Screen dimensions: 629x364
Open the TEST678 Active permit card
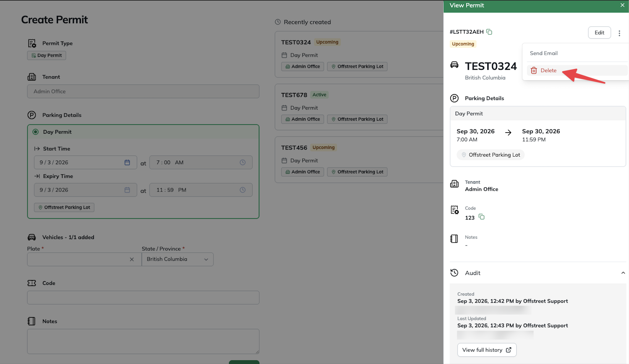pos(359,107)
